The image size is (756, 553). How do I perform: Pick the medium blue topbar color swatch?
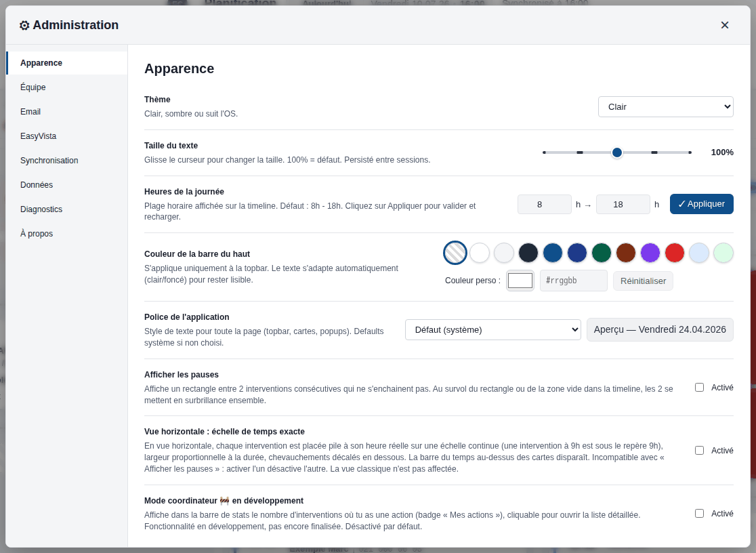tap(553, 253)
